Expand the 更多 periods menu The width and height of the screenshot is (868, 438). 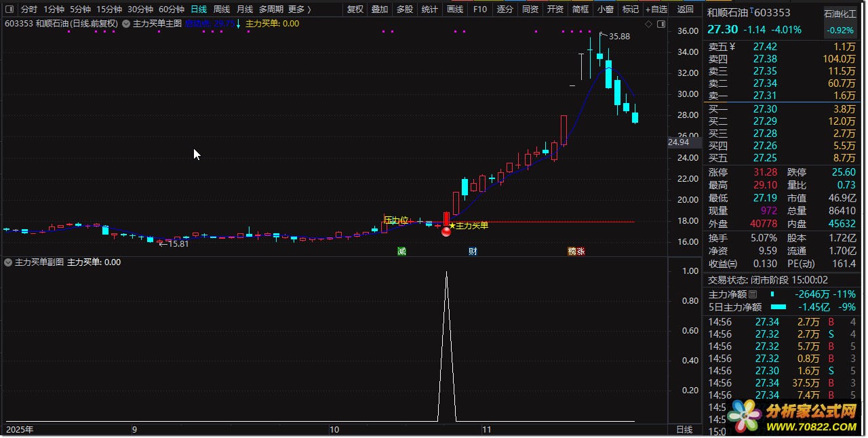(x=299, y=9)
